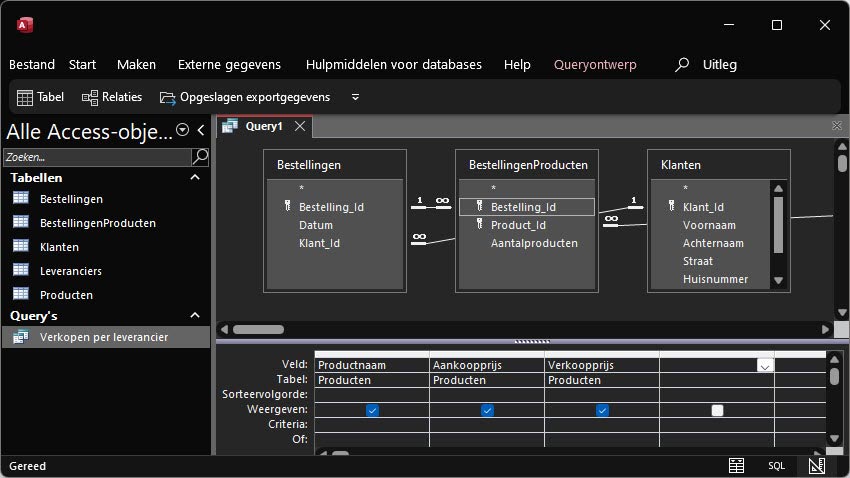Click the Uitleg search magnifier icon
This screenshot has height=478, width=850.
pyautogui.click(x=682, y=65)
